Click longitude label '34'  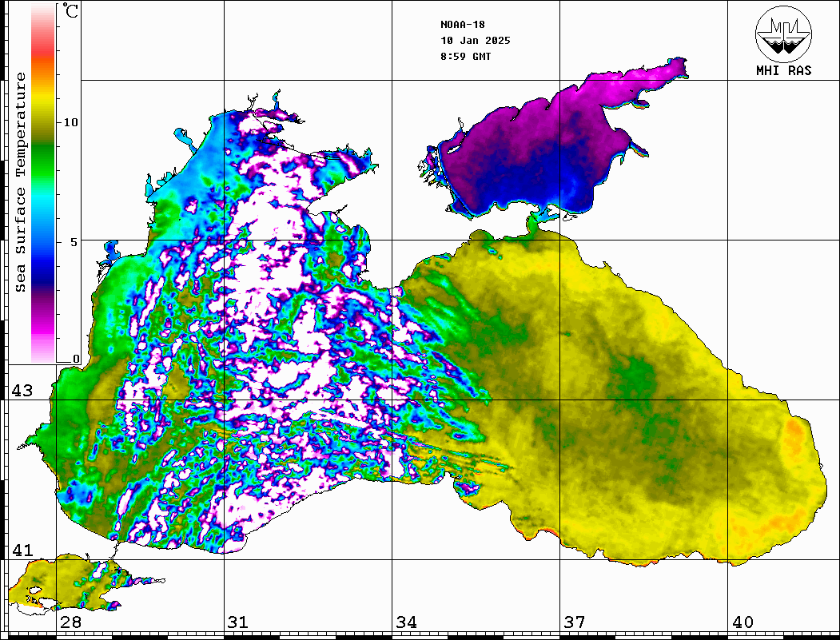click(x=406, y=622)
